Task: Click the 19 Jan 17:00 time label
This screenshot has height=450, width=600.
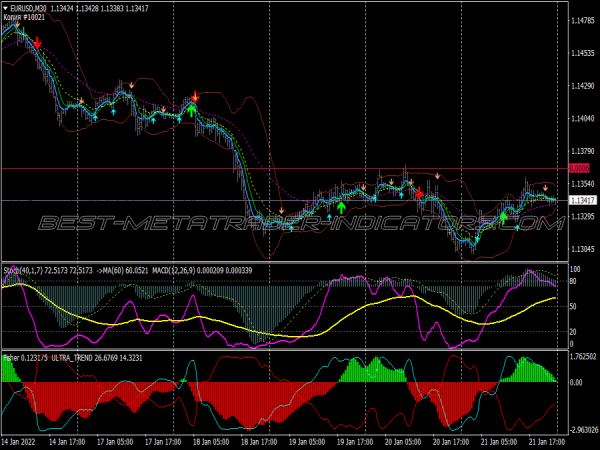Action: [x=355, y=442]
